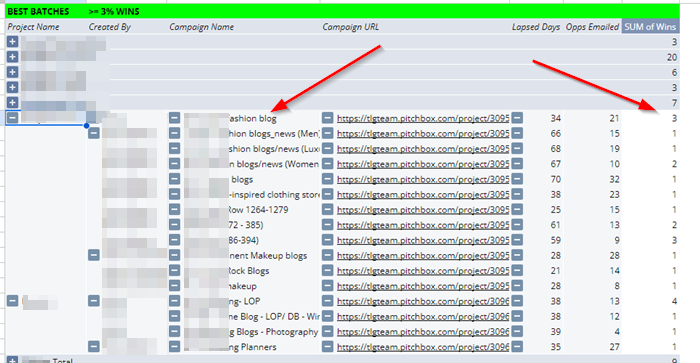Select the 'ne Blog - LOP/ DB - Wir' cell

tap(274, 317)
